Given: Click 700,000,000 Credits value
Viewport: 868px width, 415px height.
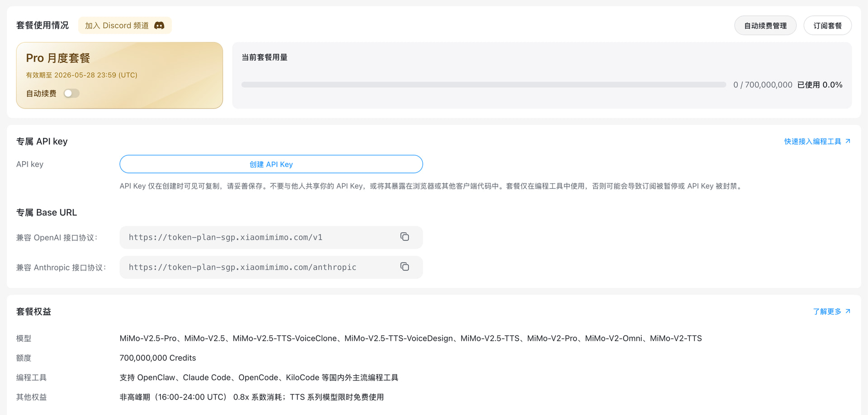Looking at the screenshot, I should pyautogui.click(x=158, y=358).
